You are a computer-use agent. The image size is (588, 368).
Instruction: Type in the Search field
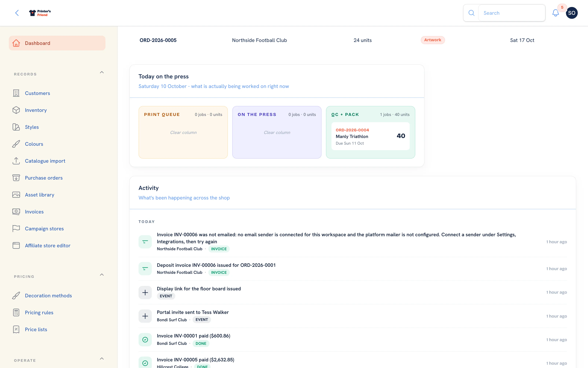pos(511,13)
